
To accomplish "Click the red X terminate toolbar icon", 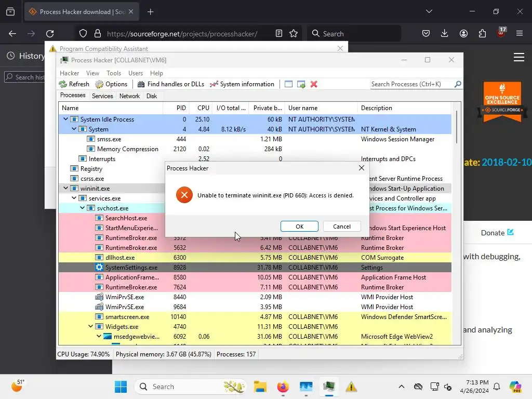I will (314, 84).
